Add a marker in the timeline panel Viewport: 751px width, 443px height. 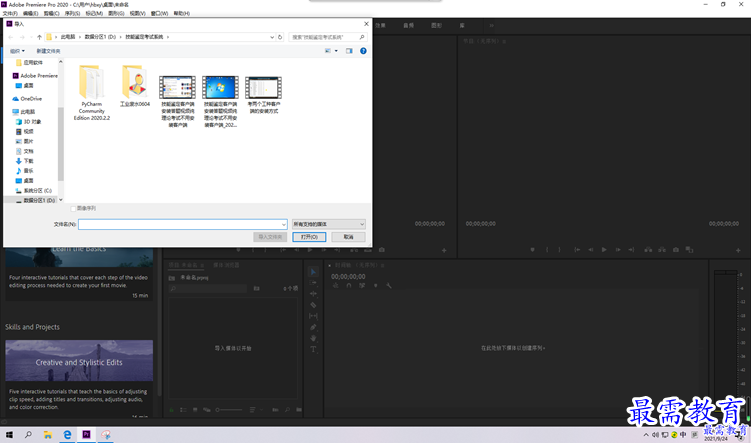point(376,285)
